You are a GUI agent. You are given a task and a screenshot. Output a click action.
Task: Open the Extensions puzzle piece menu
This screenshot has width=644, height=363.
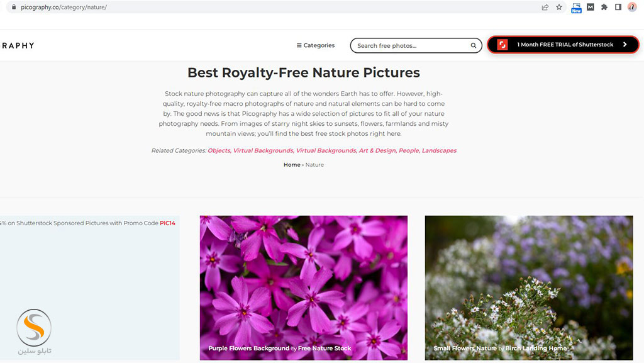[604, 8]
